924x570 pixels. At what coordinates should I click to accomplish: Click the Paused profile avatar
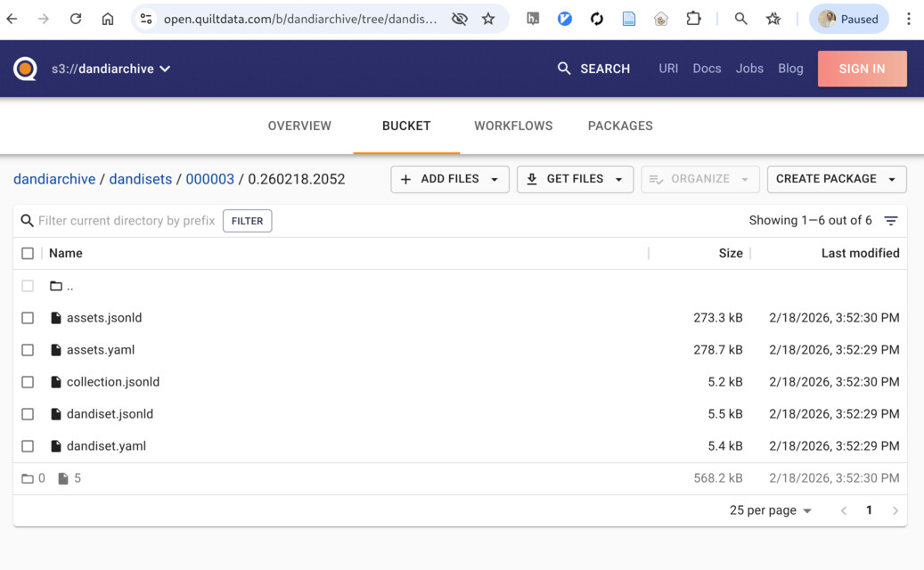tap(848, 19)
